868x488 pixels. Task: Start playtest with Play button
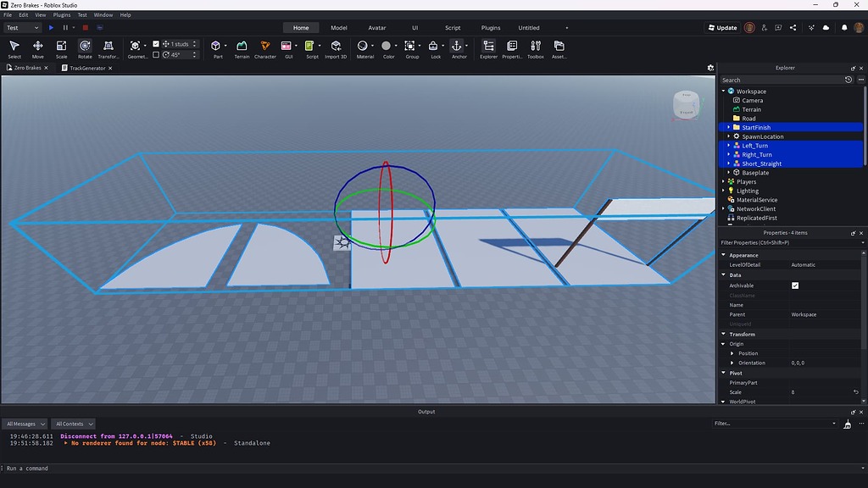pyautogui.click(x=51, y=28)
